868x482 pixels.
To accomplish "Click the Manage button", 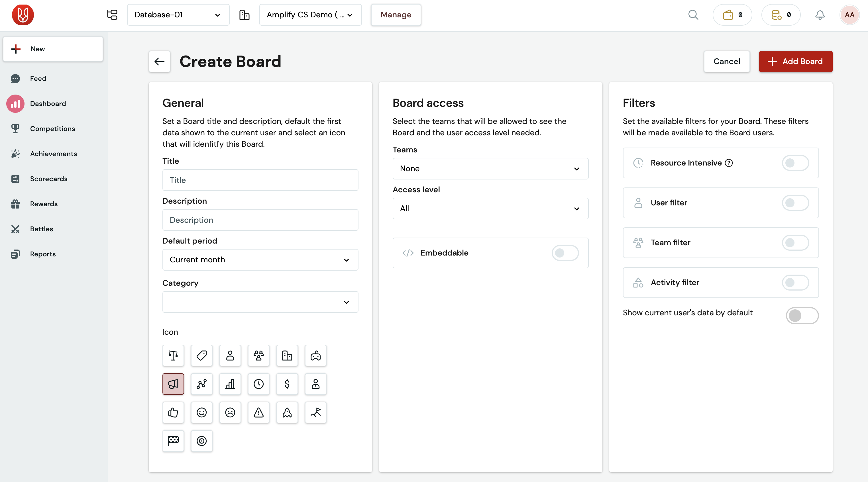I will [396, 15].
